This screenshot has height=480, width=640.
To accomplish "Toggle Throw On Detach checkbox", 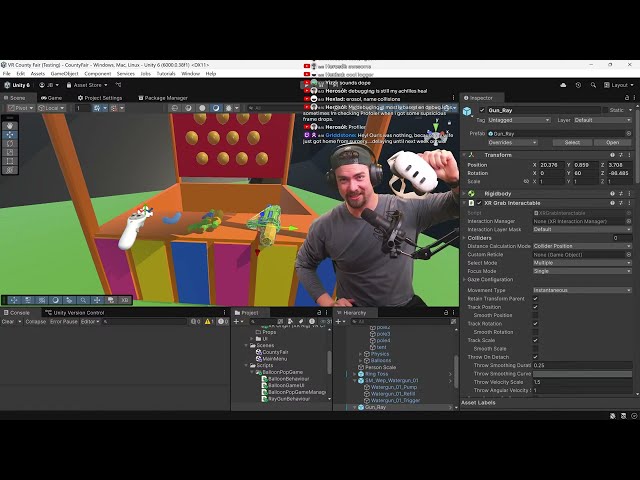I will (536, 357).
